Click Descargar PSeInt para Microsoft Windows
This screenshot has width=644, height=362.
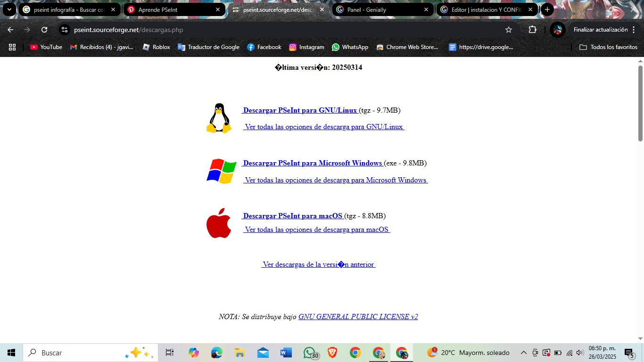(313, 163)
